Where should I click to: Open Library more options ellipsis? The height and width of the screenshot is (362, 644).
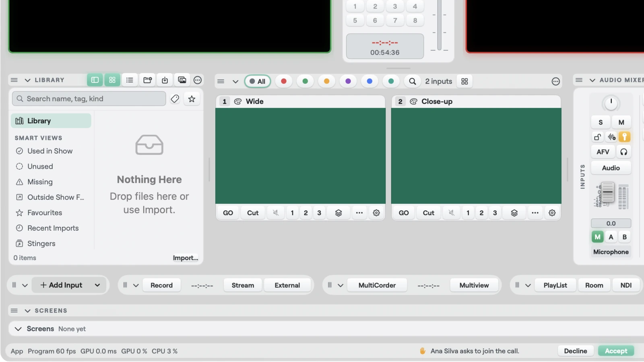198,80
